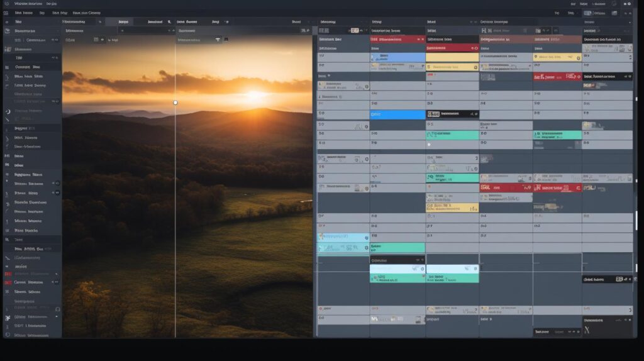Select the pale blue cell near the second column top
The height and width of the screenshot is (361, 644).
pyautogui.click(x=397, y=57)
